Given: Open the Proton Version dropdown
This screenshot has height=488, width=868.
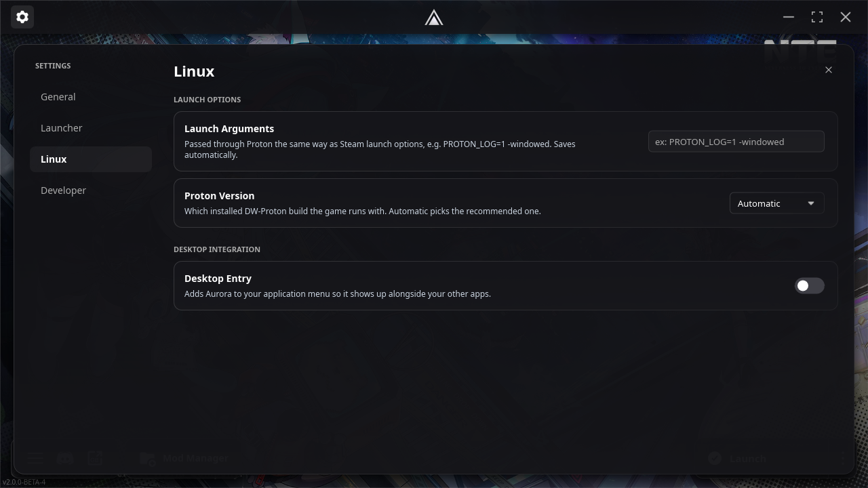Looking at the screenshot, I should tap(777, 203).
